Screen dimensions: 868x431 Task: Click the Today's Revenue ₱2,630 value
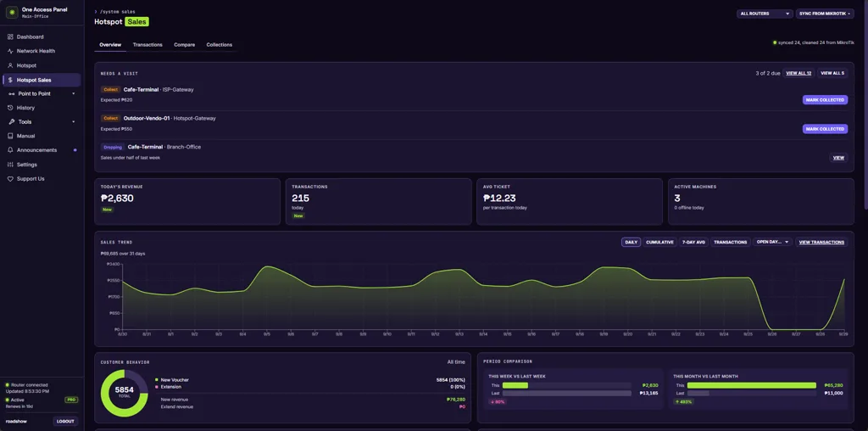click(x=117, y=199)
